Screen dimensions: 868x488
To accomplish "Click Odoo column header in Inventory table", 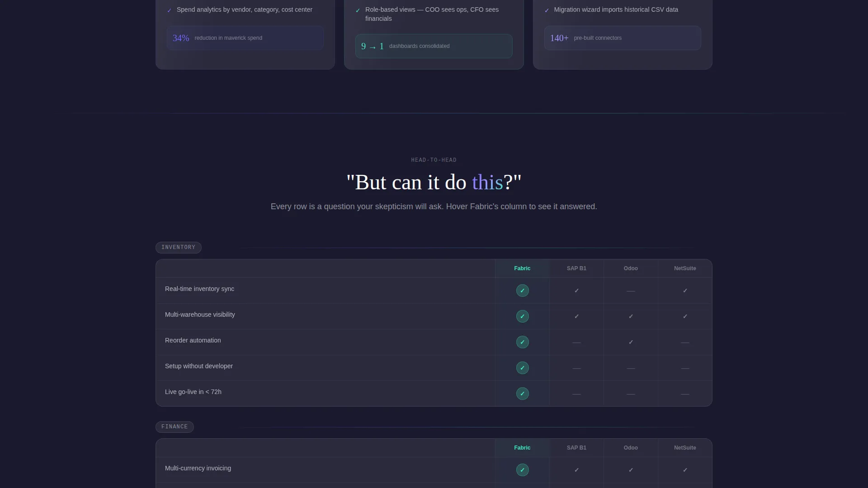I will tap(631, 268).
